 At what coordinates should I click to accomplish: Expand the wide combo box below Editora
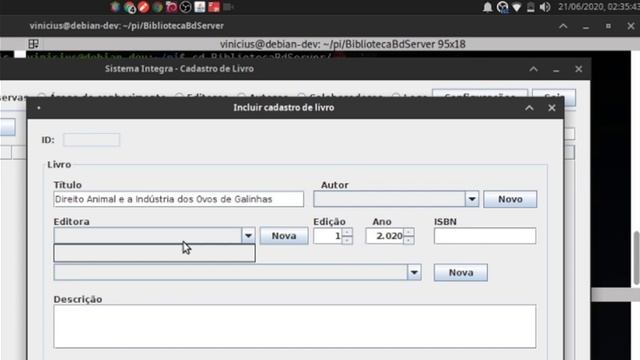click(x=414, y=272)
